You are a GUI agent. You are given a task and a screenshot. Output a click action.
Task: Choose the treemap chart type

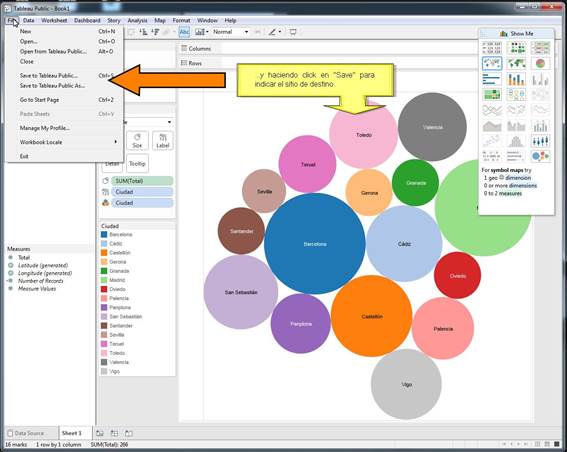pyautogui.click(x=492, y=95)
